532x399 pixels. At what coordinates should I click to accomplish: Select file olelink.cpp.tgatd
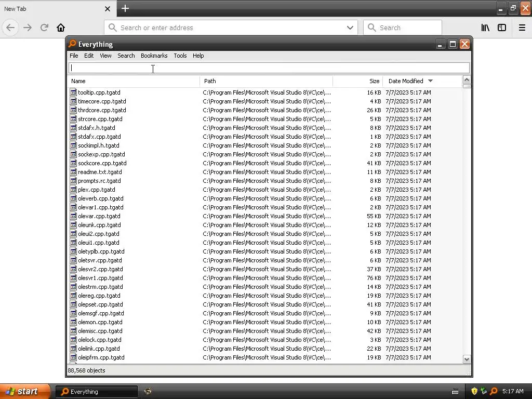point(99,349)
